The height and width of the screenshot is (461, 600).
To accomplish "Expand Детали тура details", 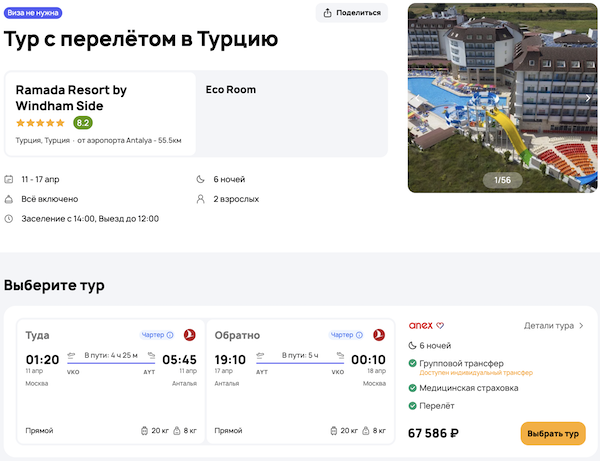I will coord(554,325).
